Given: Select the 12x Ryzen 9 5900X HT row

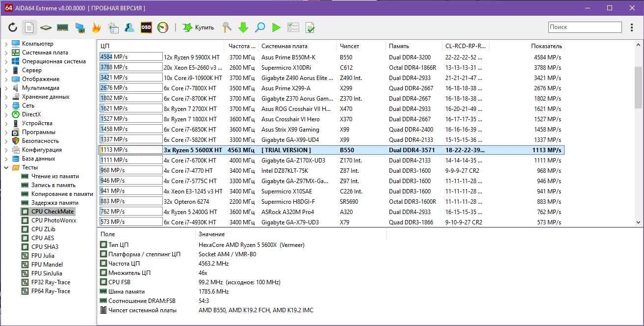Looking at the screenshot, I should tap(331, 57).
